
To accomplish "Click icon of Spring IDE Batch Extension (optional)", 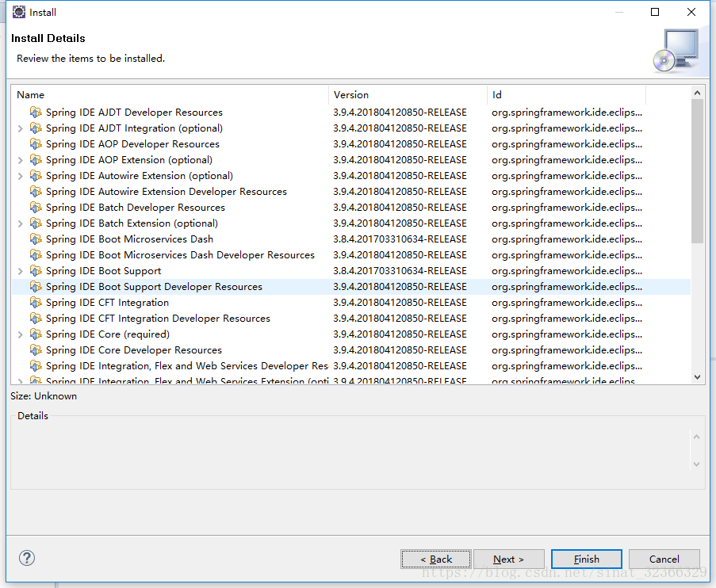I will coord(36,223).
